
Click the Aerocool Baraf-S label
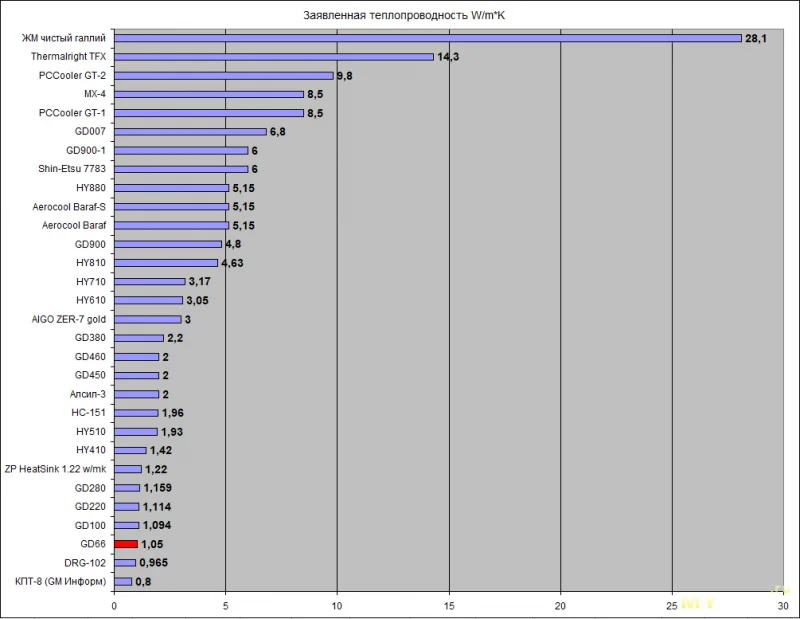click(x=69, y=206)
